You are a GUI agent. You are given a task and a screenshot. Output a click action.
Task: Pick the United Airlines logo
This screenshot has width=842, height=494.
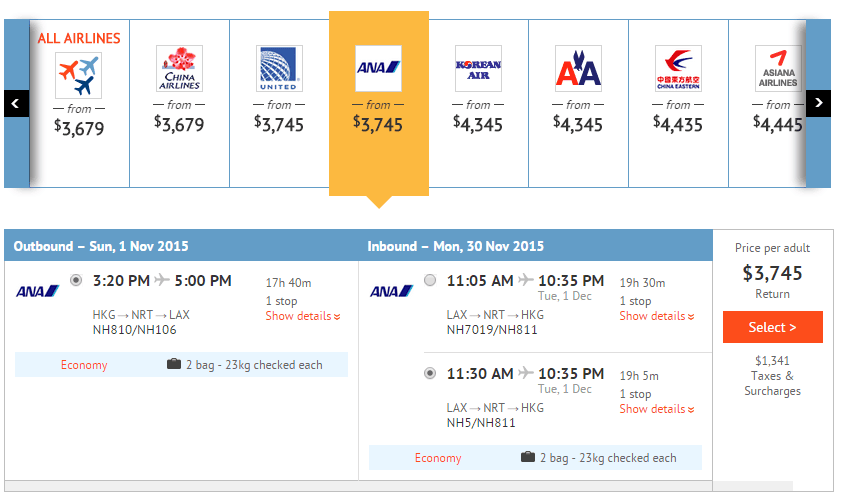(x=279, y=68)
